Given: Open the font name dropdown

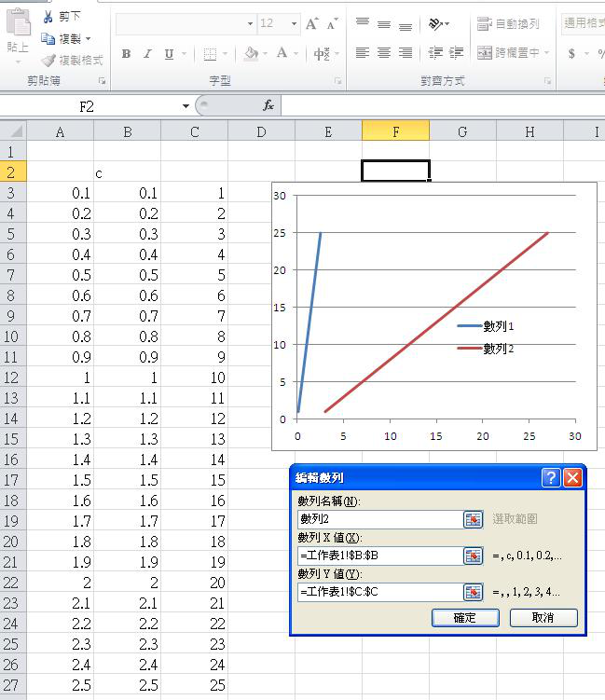Looking at the screenshot, I should 250,23.
